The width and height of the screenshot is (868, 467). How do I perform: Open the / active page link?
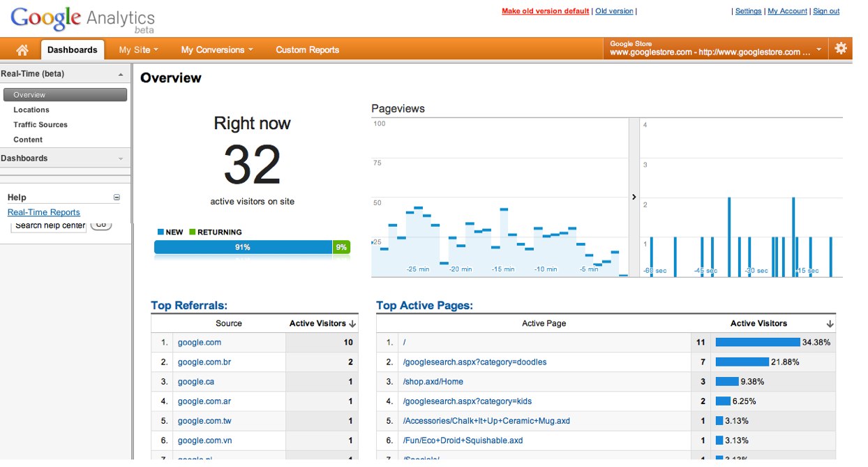point(405,342)
